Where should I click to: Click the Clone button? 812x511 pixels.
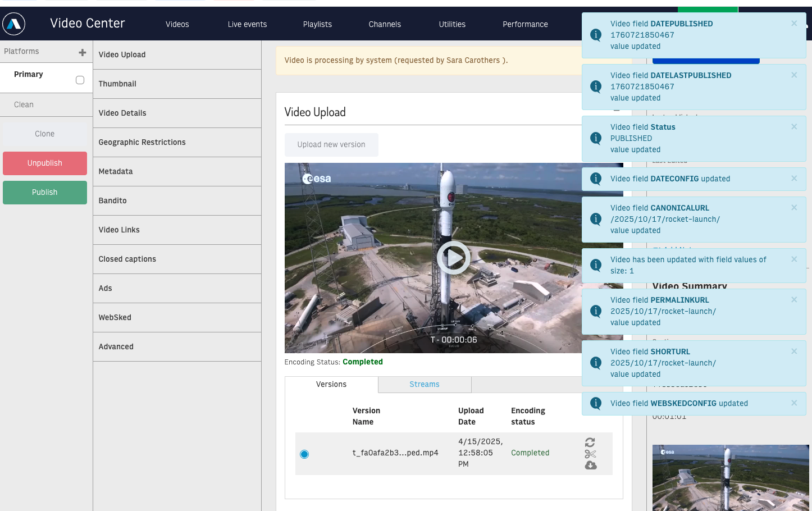pyautogui.click(x=45, y=134)
